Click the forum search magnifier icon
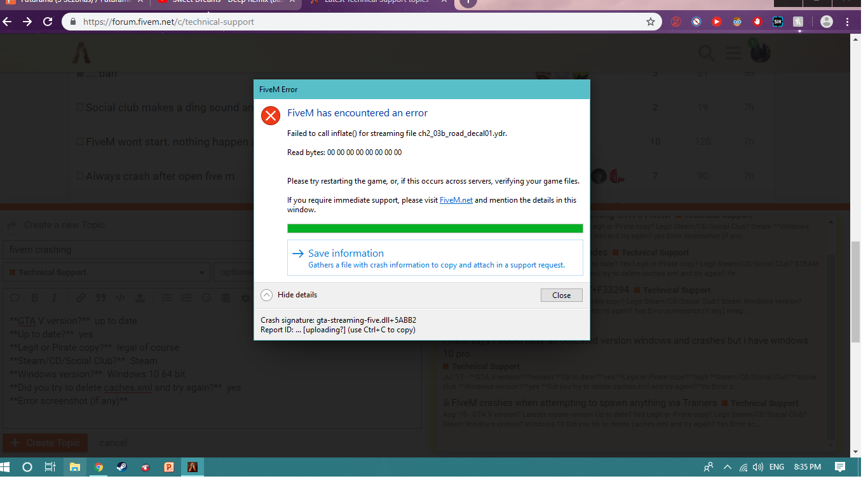 point(707,53)
